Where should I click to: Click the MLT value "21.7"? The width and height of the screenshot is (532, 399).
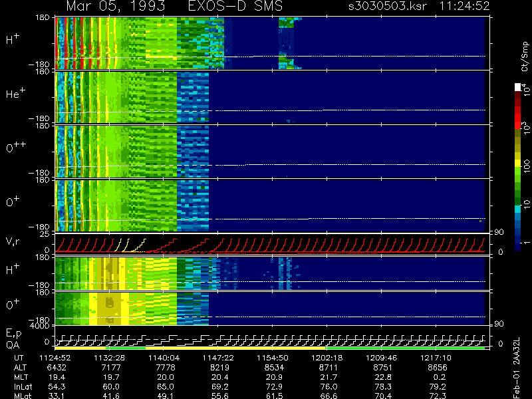pos(329,377)
